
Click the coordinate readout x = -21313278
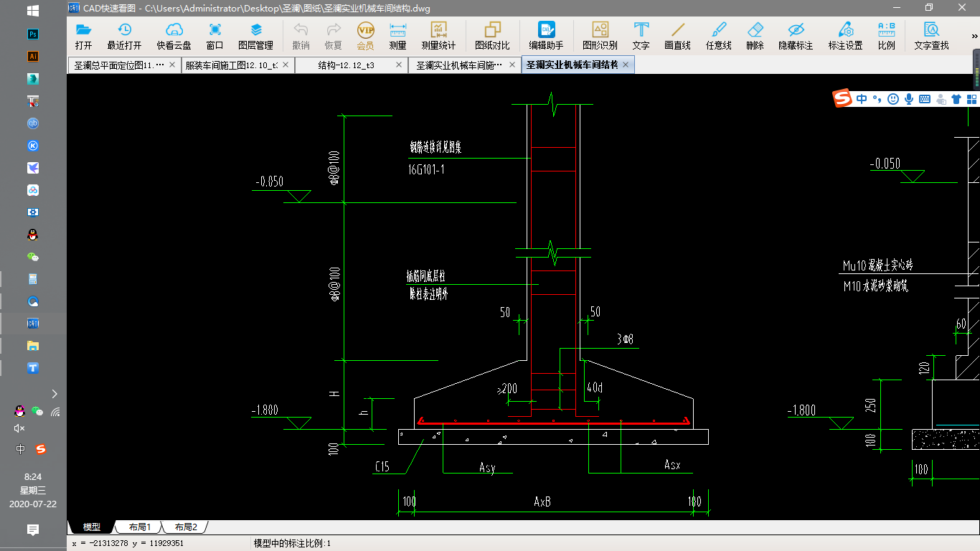128,543
